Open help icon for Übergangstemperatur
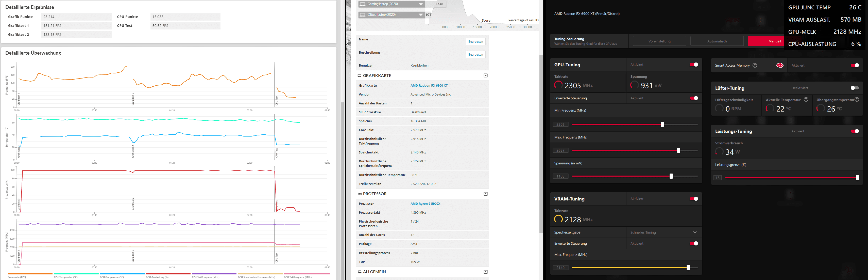This screenshot has width=868, height=280. (857, 100)
